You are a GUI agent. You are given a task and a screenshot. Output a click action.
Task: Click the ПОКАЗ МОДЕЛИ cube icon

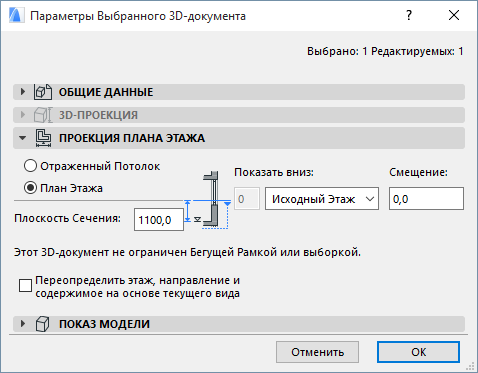(x=42, y=324)
